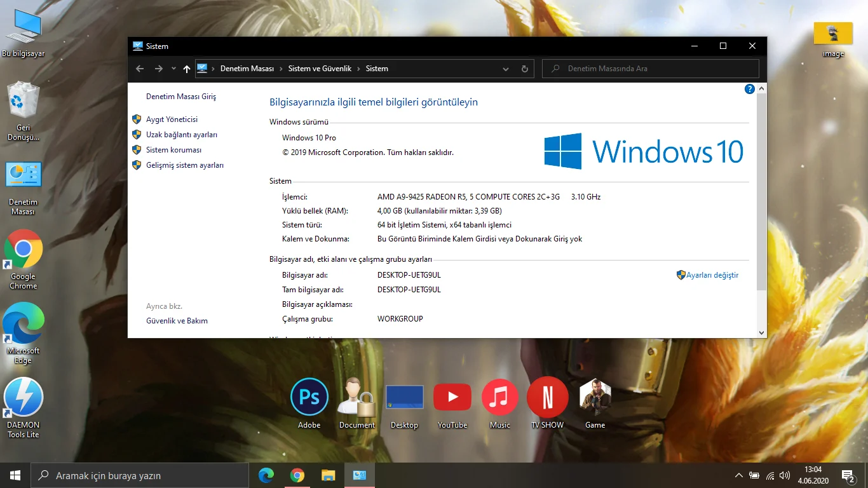Maximize the Sistem window
Screen dimensions: 868x488
point(723,46)
